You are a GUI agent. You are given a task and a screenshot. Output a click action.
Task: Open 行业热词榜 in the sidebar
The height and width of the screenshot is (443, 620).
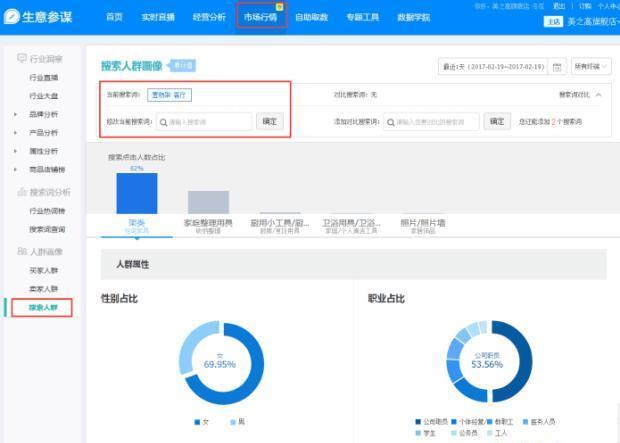coord(47,211)
